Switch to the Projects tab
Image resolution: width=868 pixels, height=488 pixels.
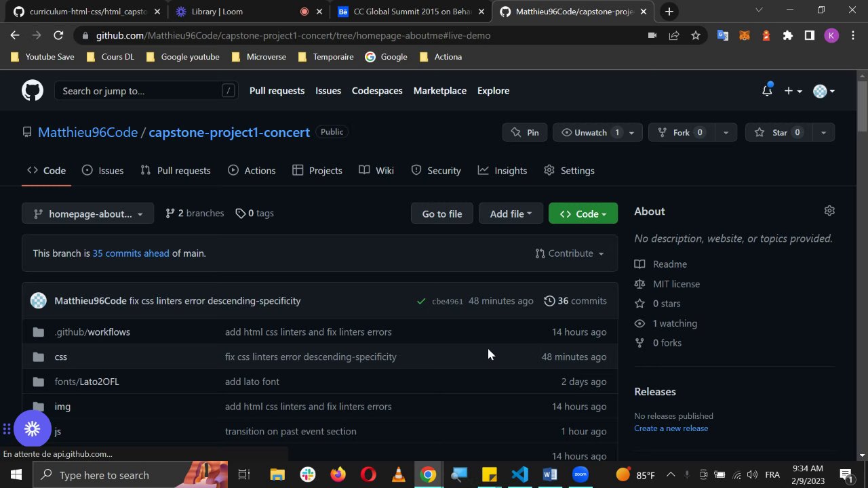(317, 171)
